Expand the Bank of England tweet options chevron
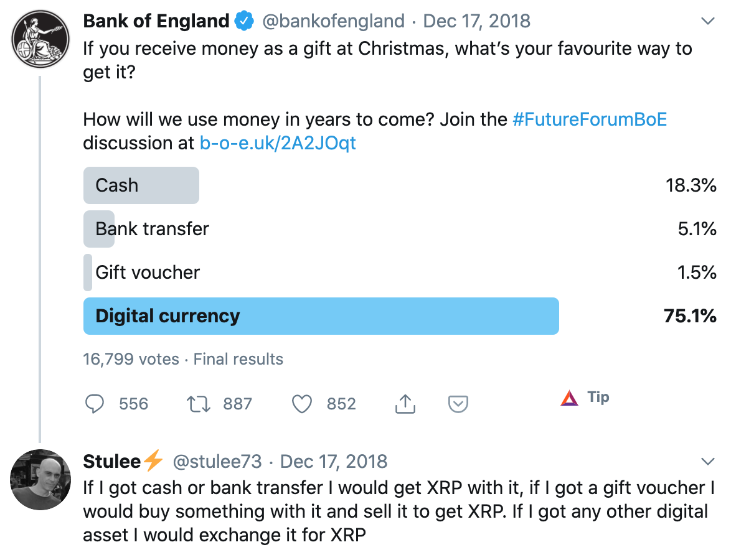Image resolution: width=731 pixels, height=560 pixels. pos(708,22)
